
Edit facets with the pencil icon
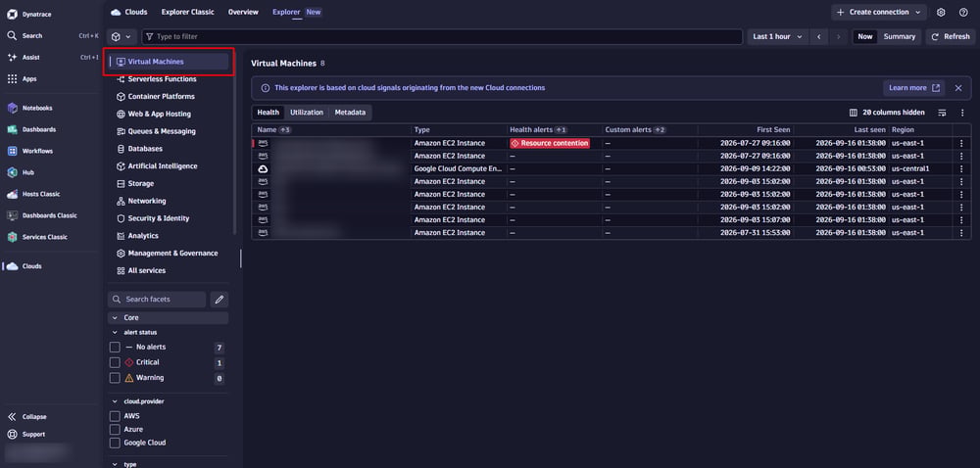[x=219, y=300]
